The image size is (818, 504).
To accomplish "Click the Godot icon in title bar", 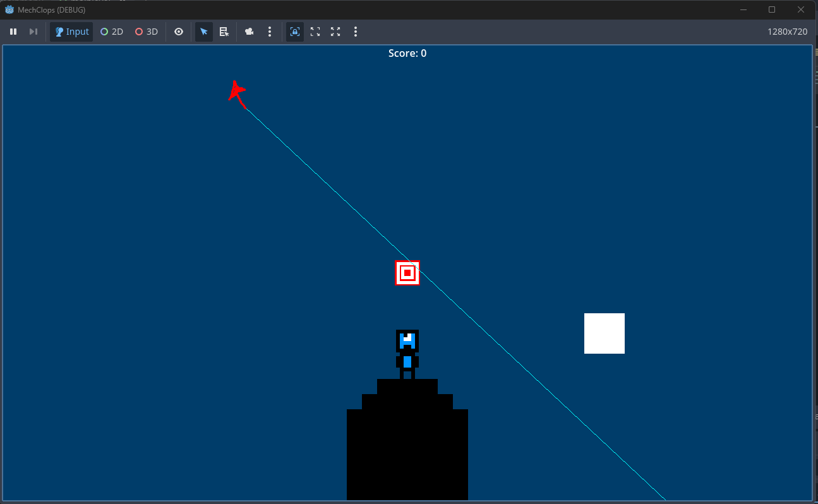I will click(x=9, y=9).
